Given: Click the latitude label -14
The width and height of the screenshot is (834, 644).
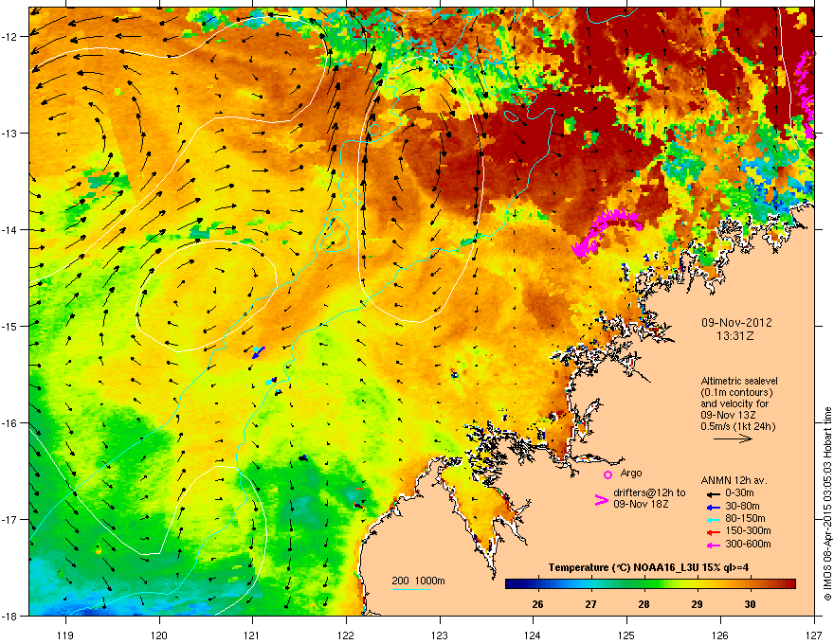Looking at the screenshot, I should [x=9, y=229].
